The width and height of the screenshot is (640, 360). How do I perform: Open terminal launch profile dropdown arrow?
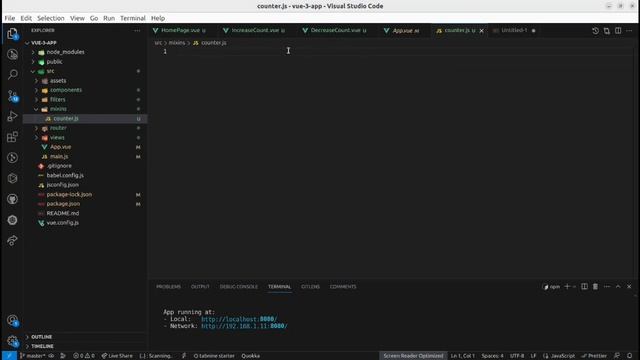click(x=574, y=287)
